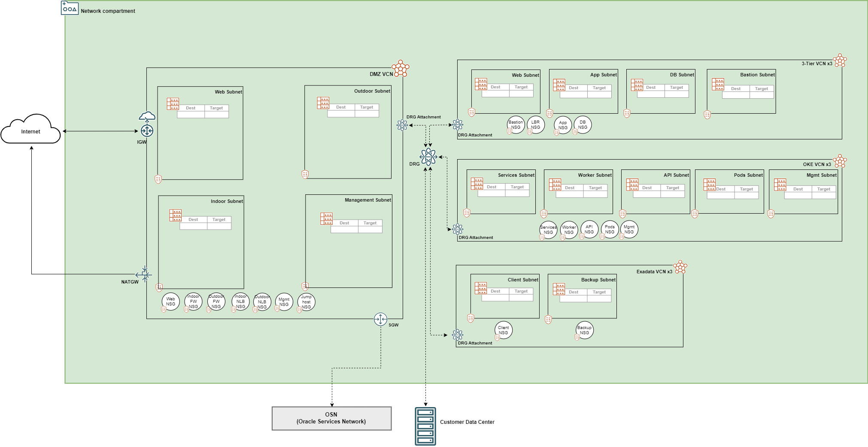Image resolution: width=868 pixels, height=447 pixels.
Task: Click the OKE VCN x3 icon
Action: tap(840, 161)
